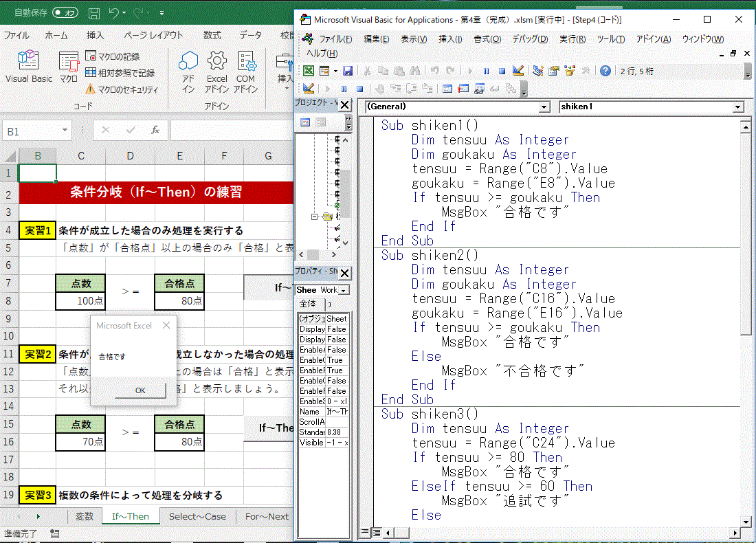Switch to the Select～Case sheet tab
756x543 pixels.
[197, 516]
